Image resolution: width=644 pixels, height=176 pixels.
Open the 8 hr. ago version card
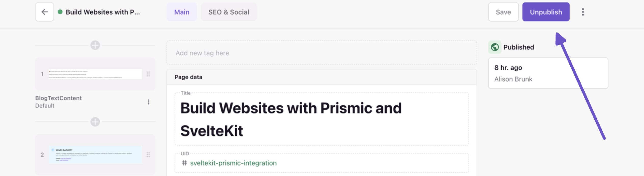pyautogui.click(x=548, y=73)
